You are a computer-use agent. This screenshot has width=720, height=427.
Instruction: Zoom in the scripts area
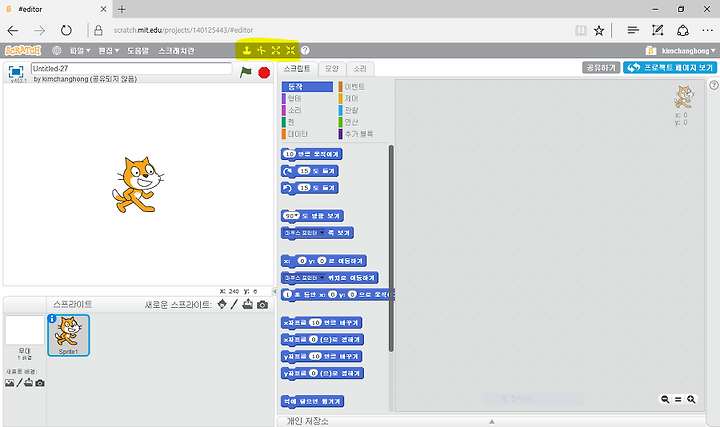pyautogui.click(x=691, y=399)
